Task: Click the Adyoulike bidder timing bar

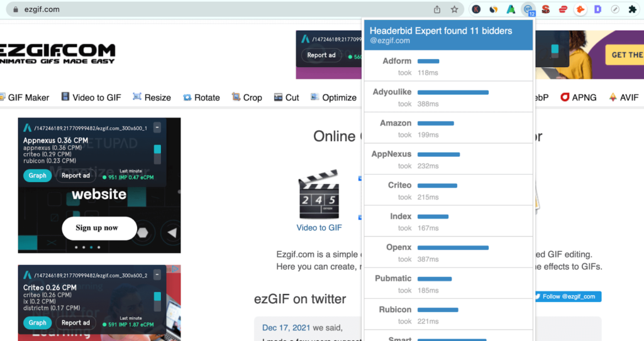Action: [x=453, y=92]
